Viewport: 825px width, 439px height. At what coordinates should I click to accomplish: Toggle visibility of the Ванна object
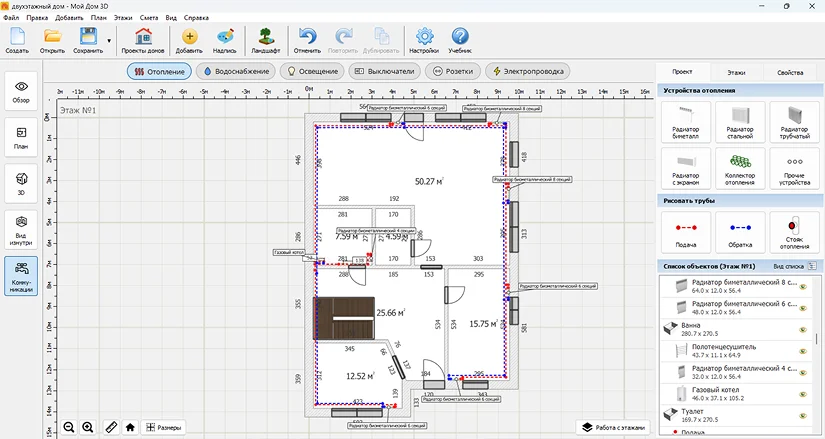[x=803, y=327]
